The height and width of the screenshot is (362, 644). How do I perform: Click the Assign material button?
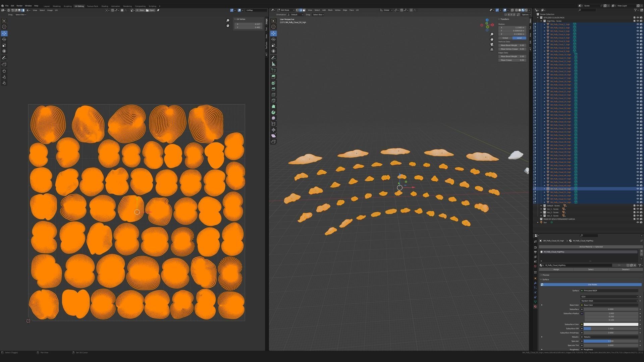(556, 269)
